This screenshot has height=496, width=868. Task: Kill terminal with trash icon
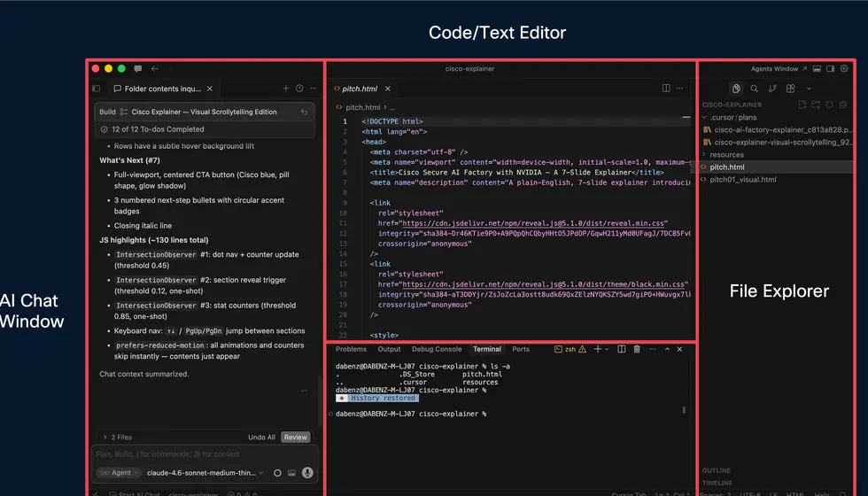[x=637, y=349]
